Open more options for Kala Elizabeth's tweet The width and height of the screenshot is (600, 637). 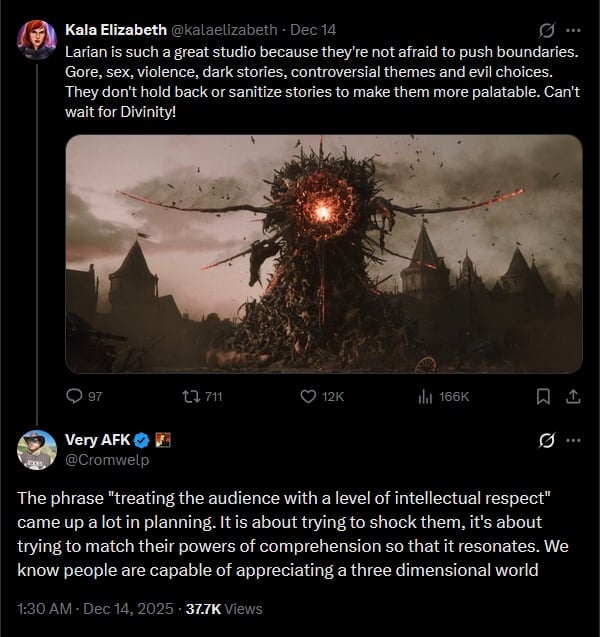pos(573,30)
